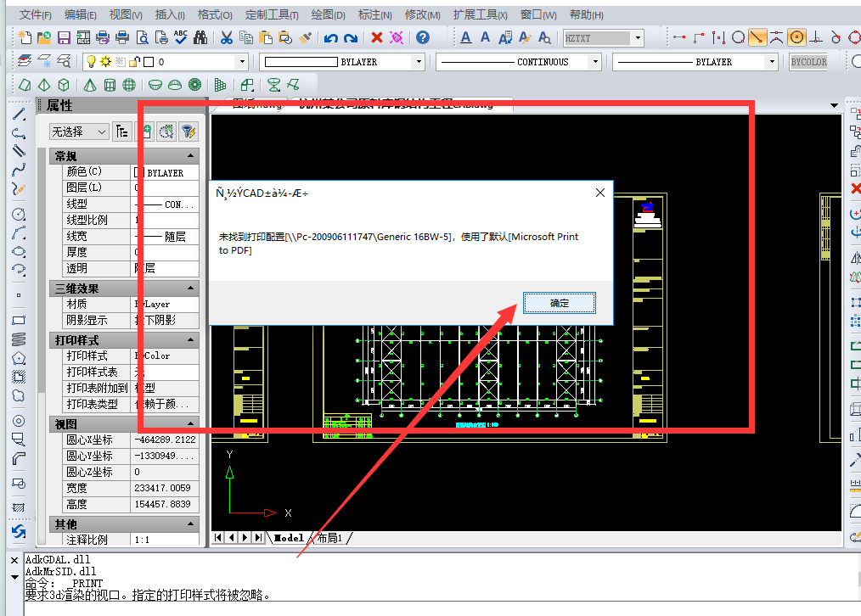Image resolution: width=861 pixels, height=616 pixels.
Task: Click the filter funnel icon in Properties panel
Action: click(189, 132)
